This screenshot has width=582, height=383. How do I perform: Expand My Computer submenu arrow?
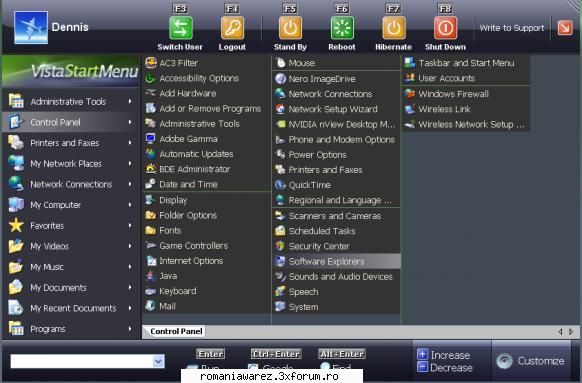coord(130,205)
